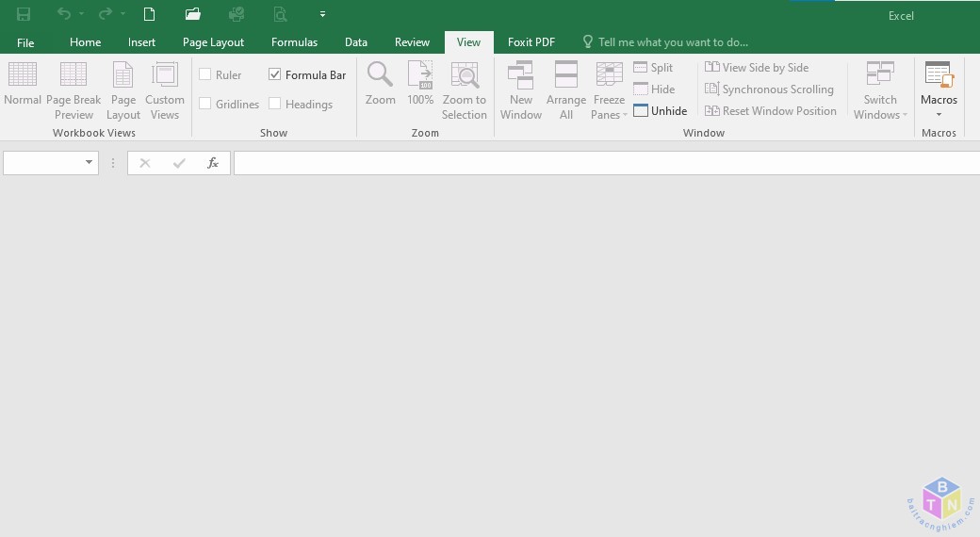Create a new blank workbook icon

pos(150,14)
